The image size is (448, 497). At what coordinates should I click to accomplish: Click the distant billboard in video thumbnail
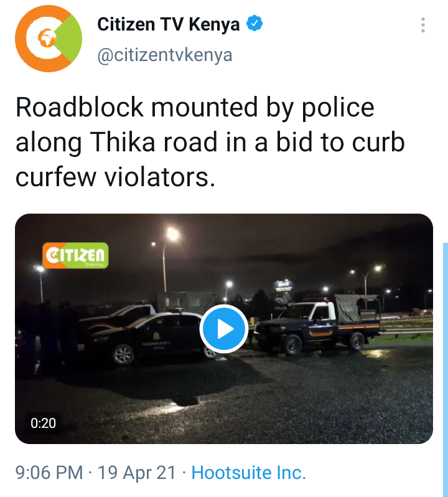click(x=282, y=285)
